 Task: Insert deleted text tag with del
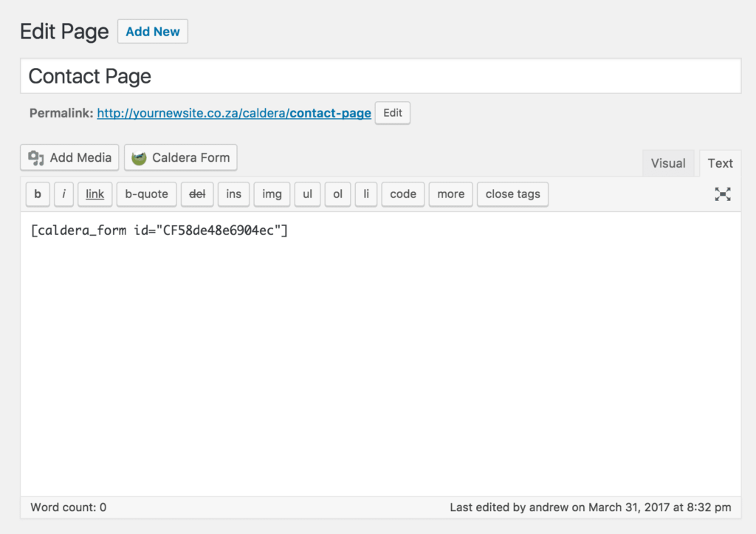(x=197, y=194)
